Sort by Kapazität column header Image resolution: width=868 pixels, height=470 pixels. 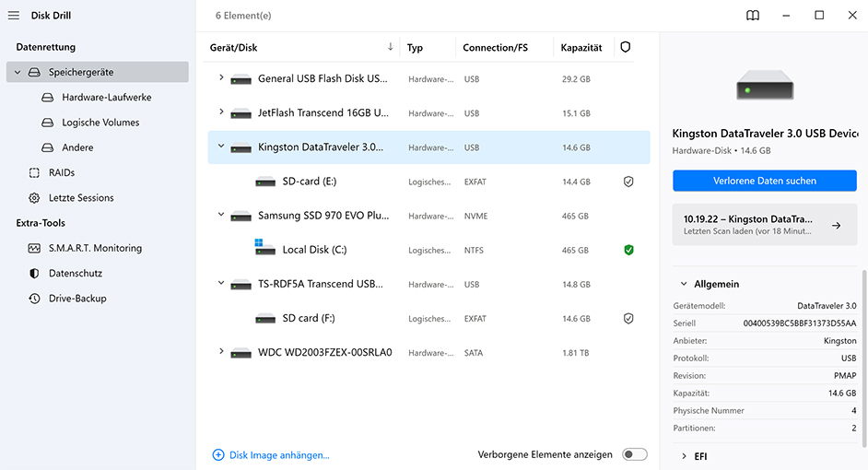pos(581,48)
